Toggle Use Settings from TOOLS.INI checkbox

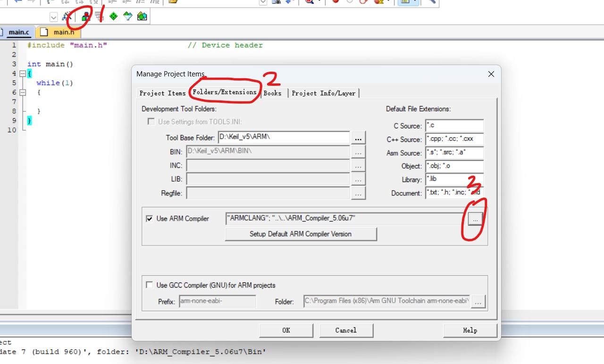pyautogui.click(x=151, y=122)
